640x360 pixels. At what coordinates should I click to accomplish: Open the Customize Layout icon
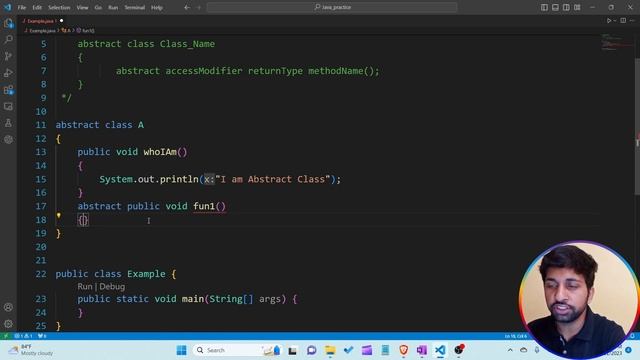(577, 7)
